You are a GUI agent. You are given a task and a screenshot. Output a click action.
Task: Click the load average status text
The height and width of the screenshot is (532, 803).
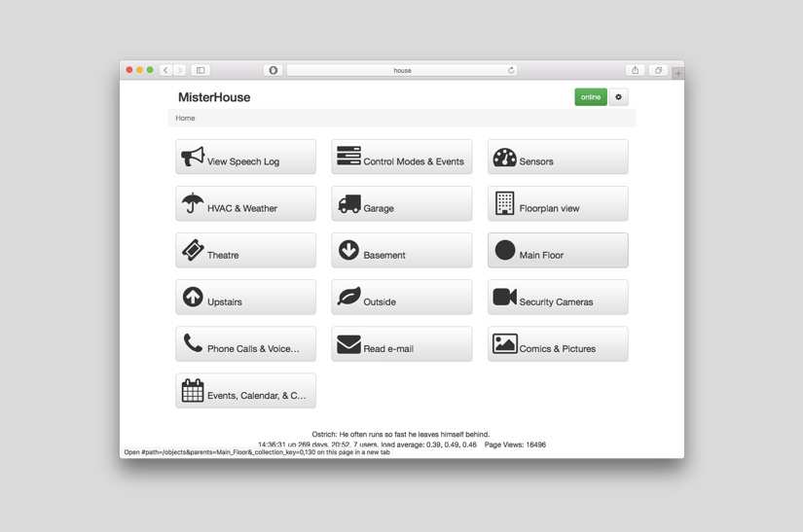428,445
